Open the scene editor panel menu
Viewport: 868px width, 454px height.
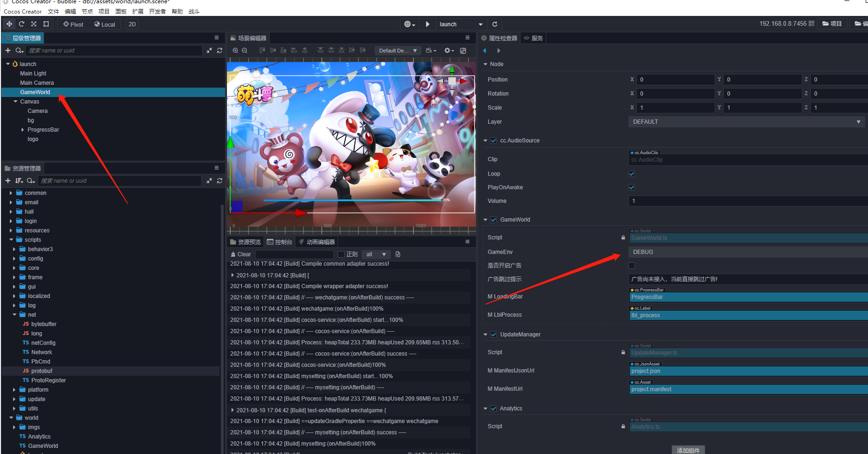coord(468,37)
